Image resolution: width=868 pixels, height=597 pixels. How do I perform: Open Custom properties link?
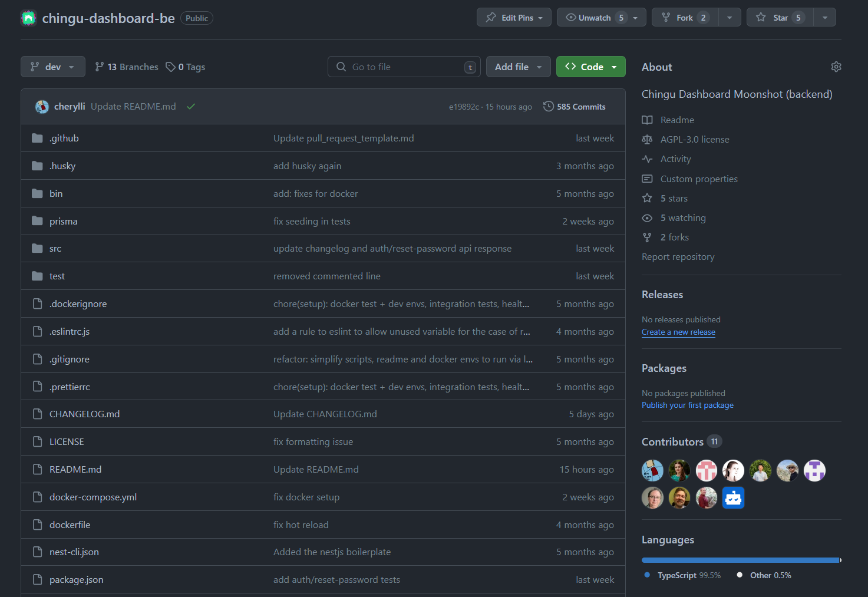[x=699, y=179]
